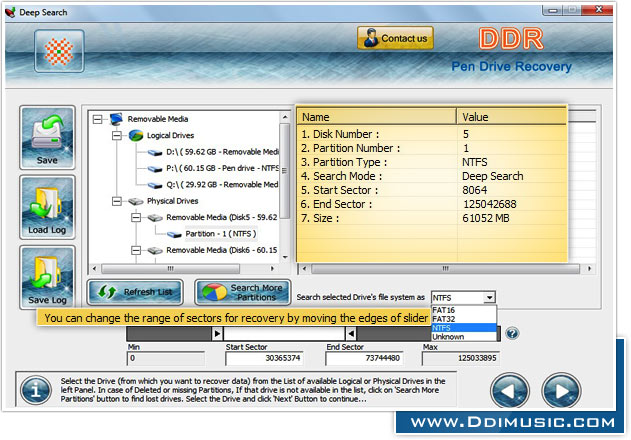The height and width of the screenshot is (440, 631).
Task: Open the blue help question icon
Action: pyautogui.click(x=512, y=333)
